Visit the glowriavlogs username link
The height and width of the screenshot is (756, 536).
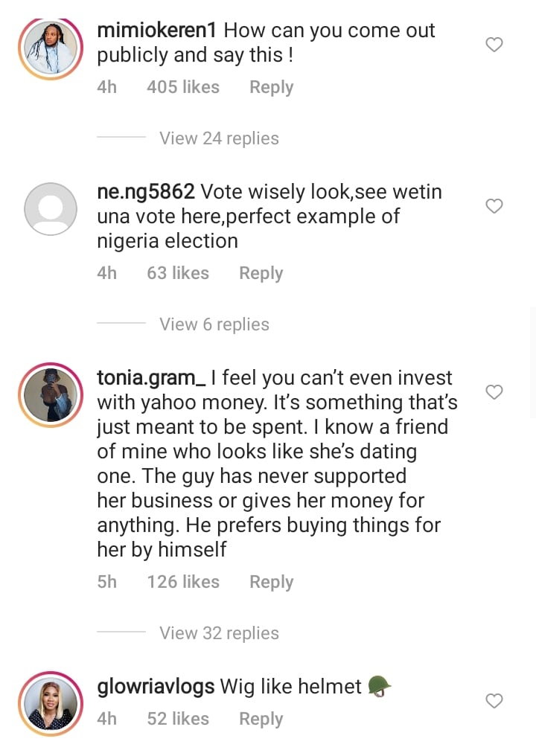[x=156, y=687]
